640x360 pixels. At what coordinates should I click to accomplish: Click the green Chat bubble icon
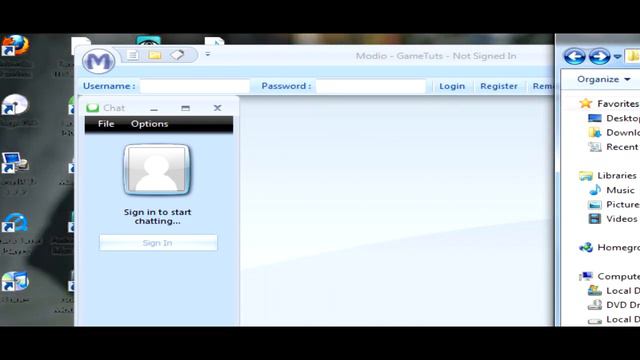(x=93, y=108)
